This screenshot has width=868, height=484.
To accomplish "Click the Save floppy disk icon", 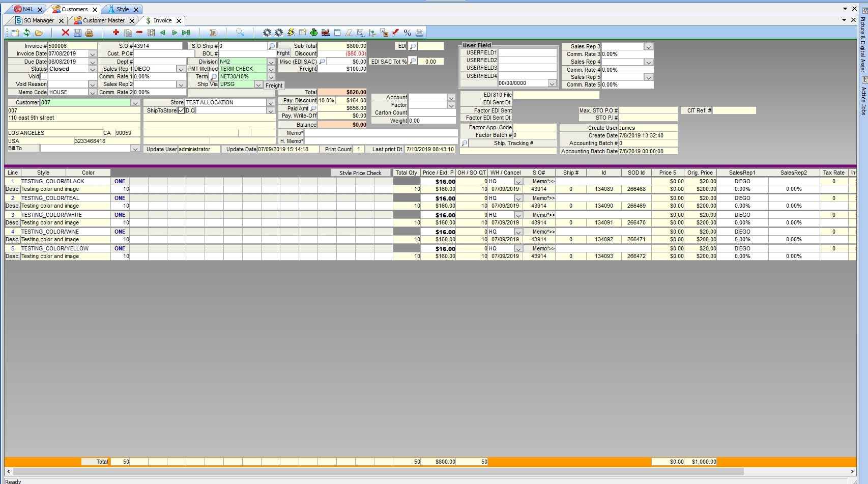I will point(77,33).
